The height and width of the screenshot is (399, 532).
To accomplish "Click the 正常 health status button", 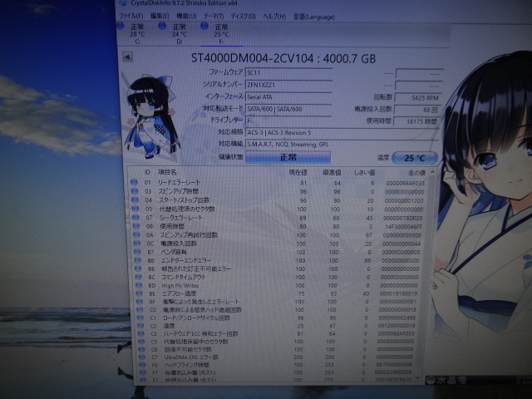I will pyautogui.click(x=288, y=157).
